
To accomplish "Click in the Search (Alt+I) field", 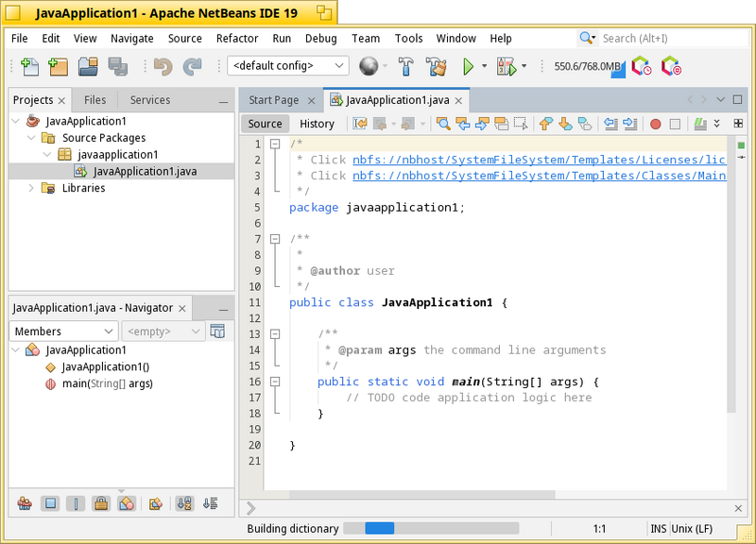I will point(673,39).
